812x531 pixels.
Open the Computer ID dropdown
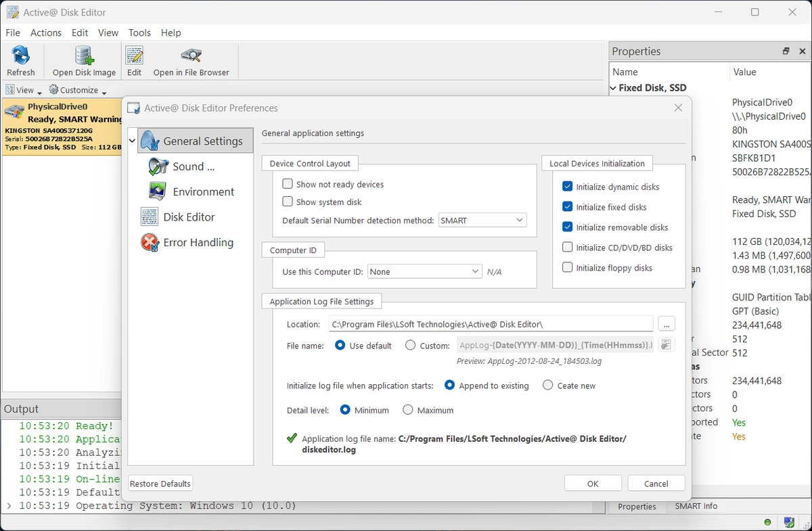coord(424,271)
